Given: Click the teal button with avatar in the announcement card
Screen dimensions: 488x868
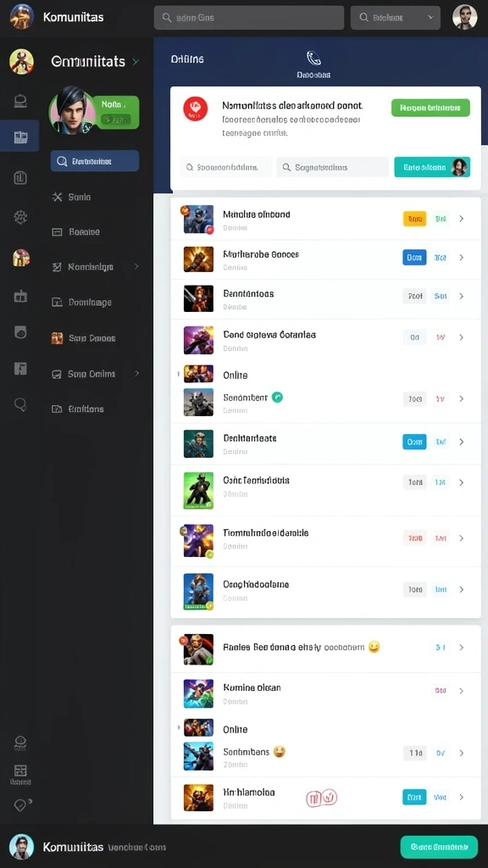Looking at the screenshot, I should (432, 167).
